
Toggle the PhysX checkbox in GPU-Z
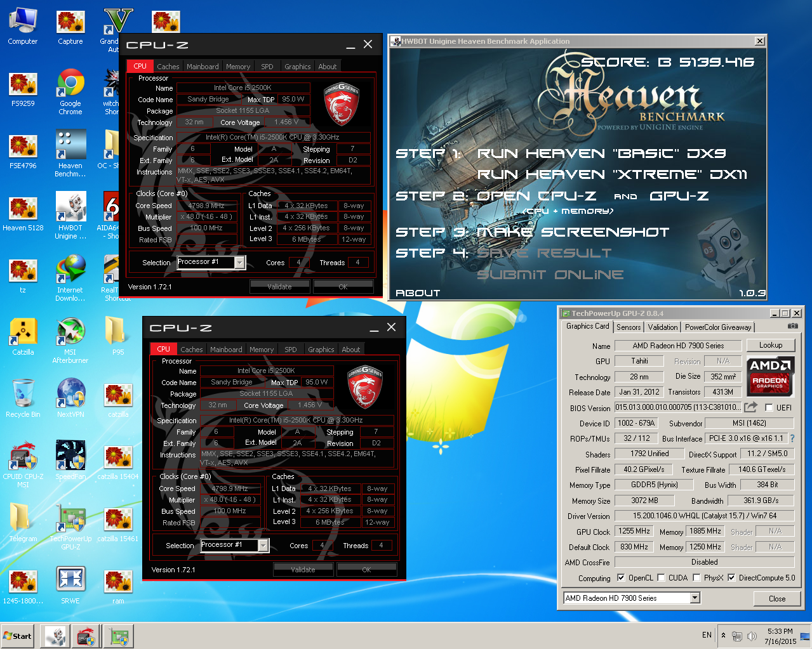tap(696, 578)
